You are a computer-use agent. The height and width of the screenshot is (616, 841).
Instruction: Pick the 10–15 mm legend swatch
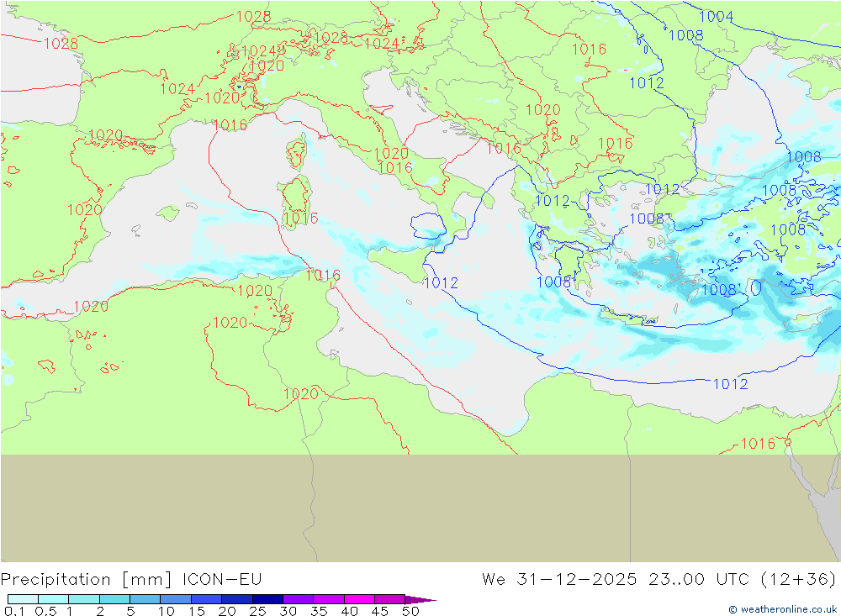tap(176, 599)
